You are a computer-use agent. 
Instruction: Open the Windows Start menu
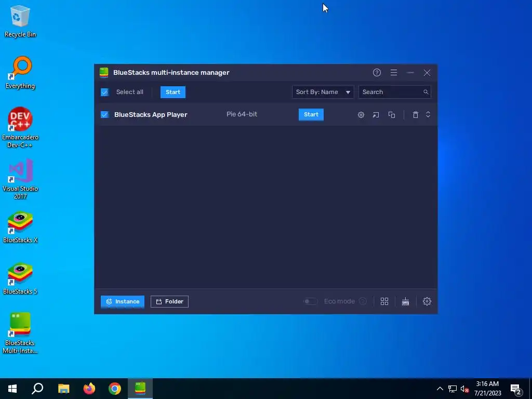coord(12,389)
